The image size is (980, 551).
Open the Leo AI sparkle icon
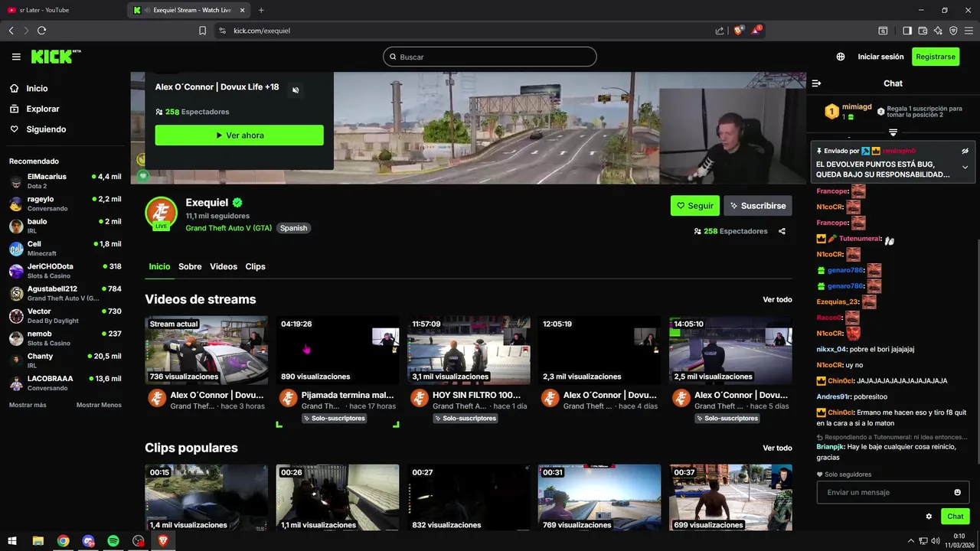pos(938,31)
